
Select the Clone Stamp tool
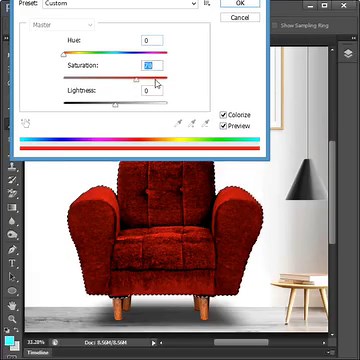12,166
